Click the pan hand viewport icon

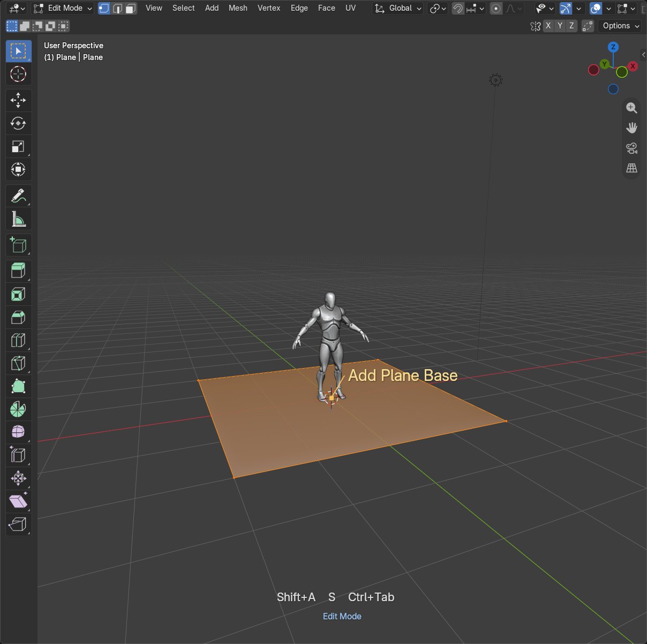click(x=632, y=128)
